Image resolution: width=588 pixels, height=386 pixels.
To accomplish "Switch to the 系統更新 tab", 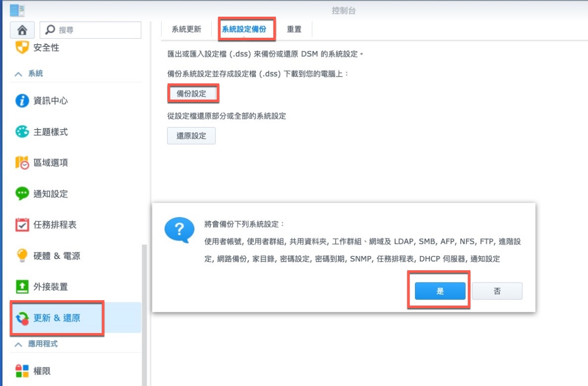I will (x=186, y=29).
